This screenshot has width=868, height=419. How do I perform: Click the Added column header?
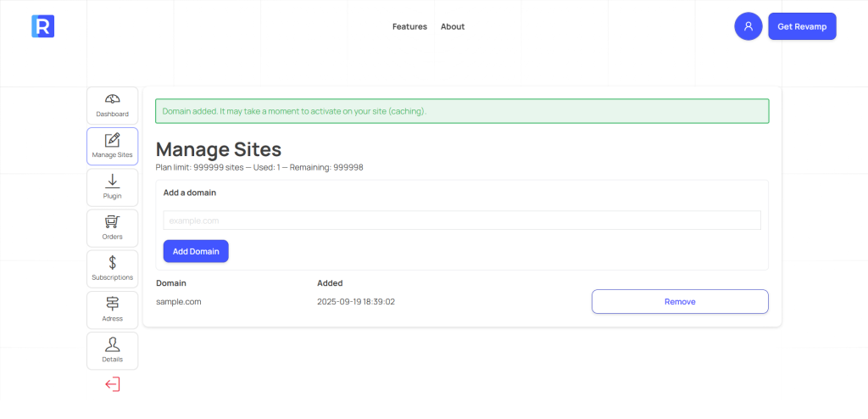click(330, 283)
